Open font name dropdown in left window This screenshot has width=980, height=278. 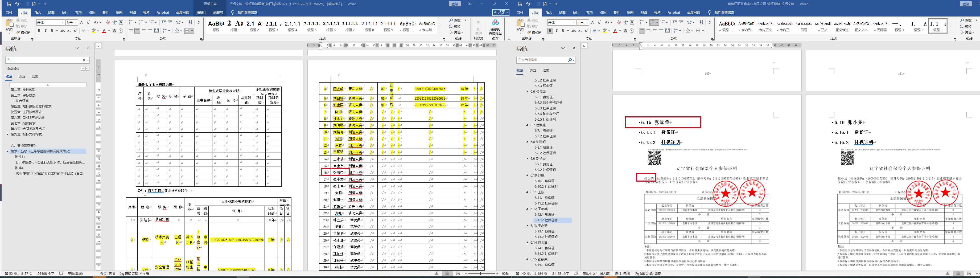[63, 22]
